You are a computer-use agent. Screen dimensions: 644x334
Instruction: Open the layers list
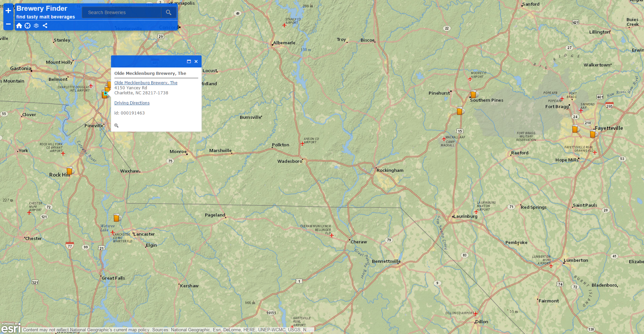[36, 26]
